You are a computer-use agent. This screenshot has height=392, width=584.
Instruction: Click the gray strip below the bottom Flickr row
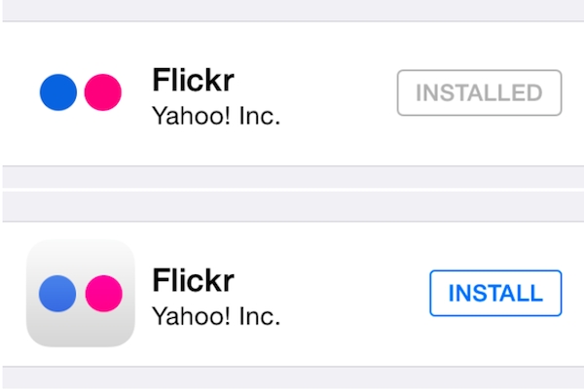(292, 379)
